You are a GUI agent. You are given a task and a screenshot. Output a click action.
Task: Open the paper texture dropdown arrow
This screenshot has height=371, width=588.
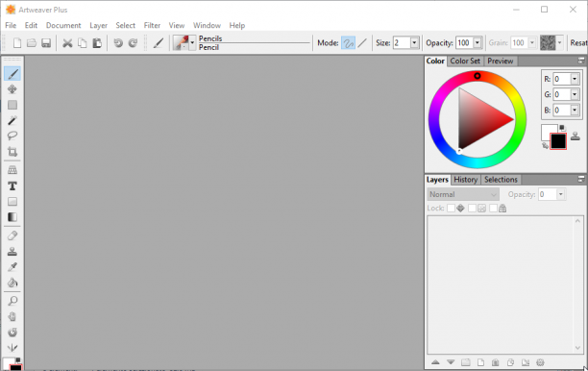[560, 43]
